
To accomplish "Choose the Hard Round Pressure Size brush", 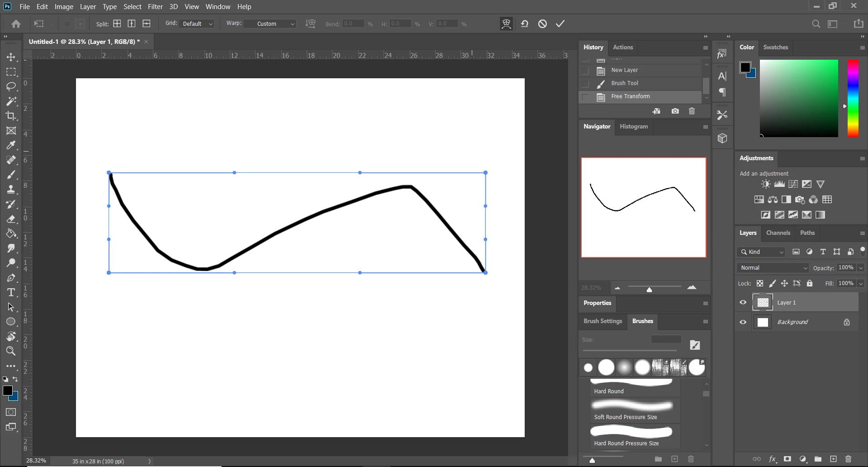I will click(635, 437).
